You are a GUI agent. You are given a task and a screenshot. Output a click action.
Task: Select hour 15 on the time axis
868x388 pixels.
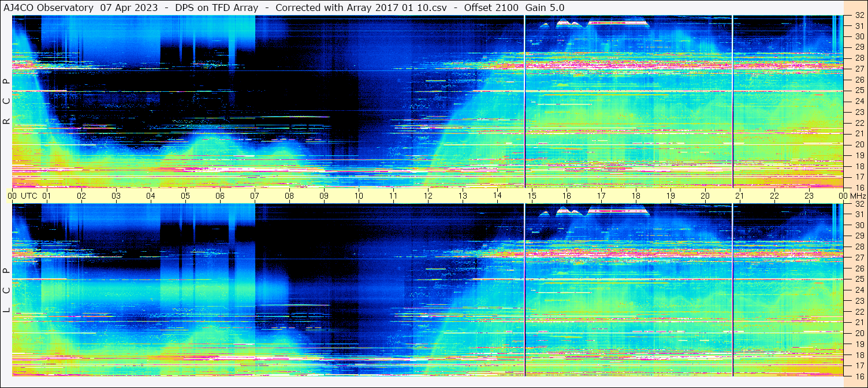pos(532,196)
